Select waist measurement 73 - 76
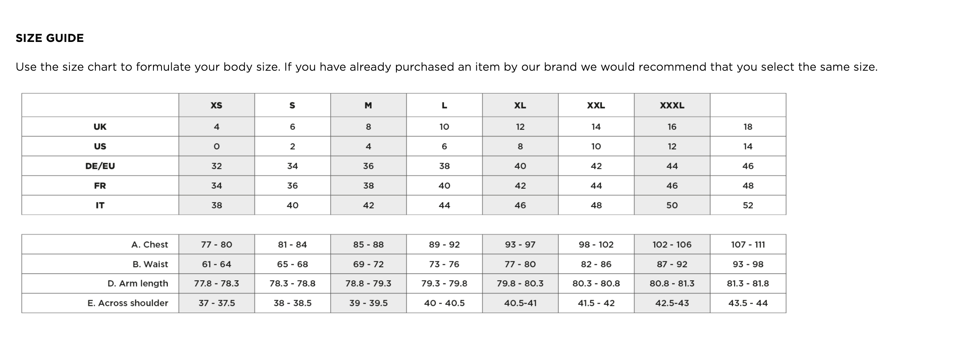Screen dimensions: 980x358 (444, 264)
